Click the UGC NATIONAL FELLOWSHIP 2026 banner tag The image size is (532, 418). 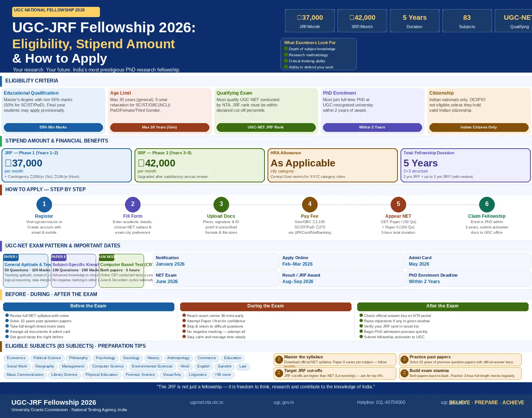(x=56, y=12)
